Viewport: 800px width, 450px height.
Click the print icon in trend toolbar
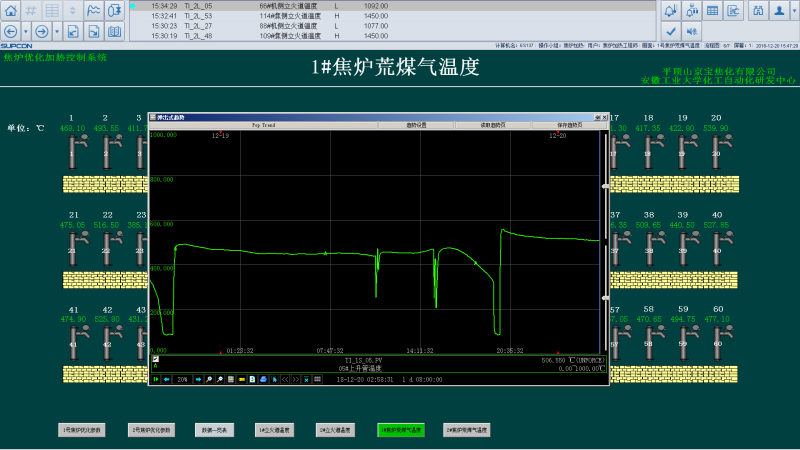coord(262,380)
